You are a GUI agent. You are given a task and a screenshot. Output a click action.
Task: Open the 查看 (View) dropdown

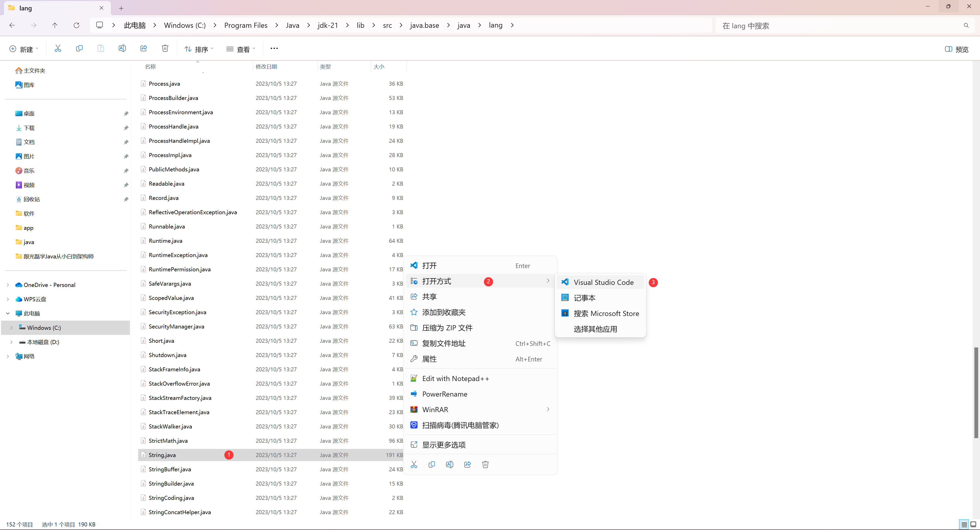pyautogui.click(x=241, y=49)
